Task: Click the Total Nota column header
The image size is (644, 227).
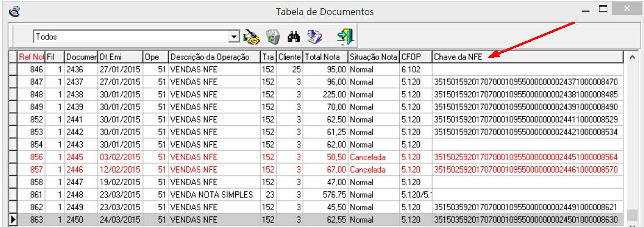Action: pyautogui.click(x=325, y=57)
